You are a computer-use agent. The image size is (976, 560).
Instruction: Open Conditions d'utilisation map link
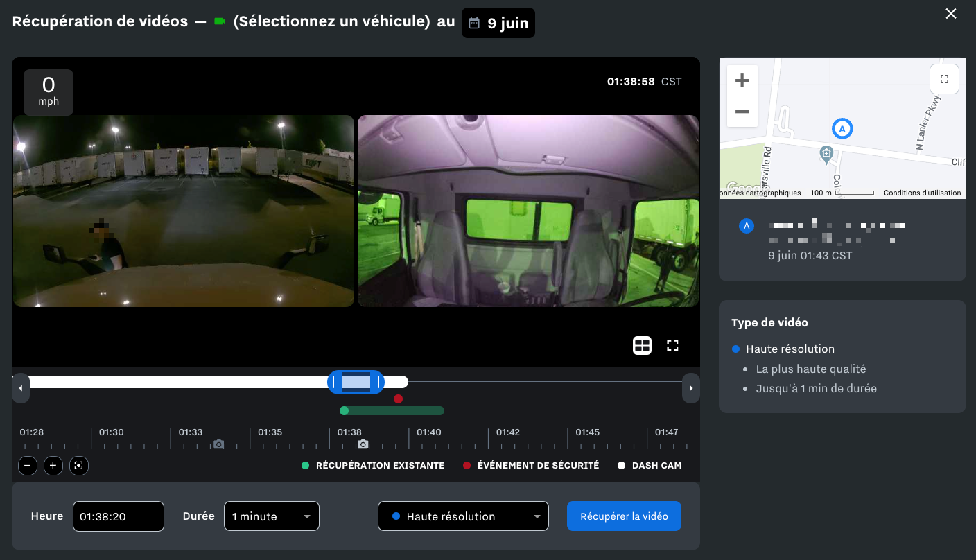pyautogui.click(x=922, y=193)
